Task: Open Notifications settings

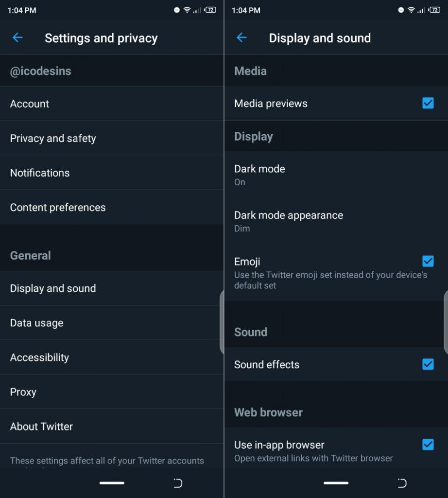Action: 112,173
